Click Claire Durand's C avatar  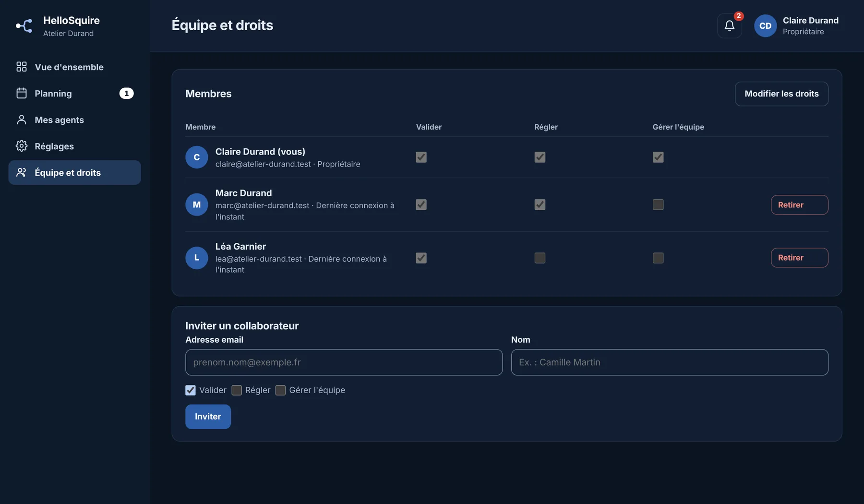(x=197, y=157)
